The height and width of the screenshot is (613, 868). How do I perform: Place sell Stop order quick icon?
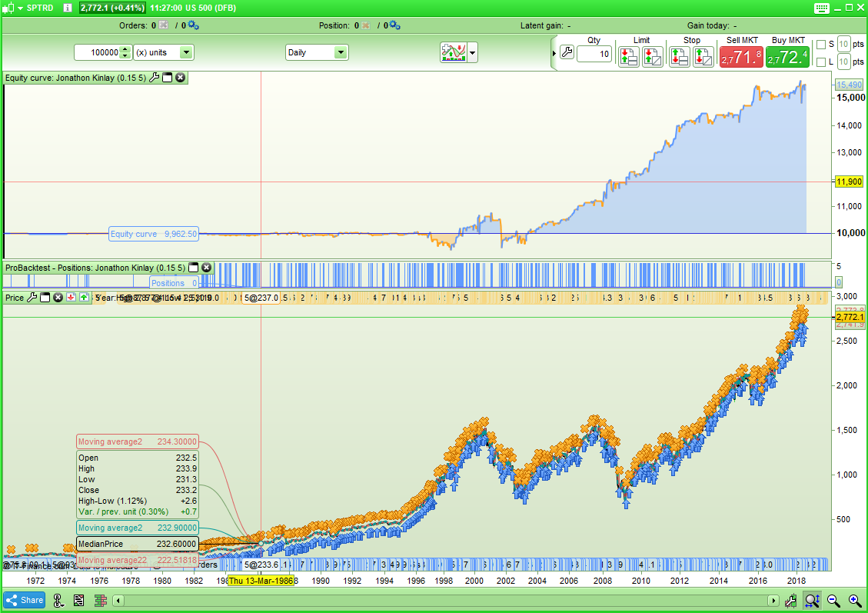703,56
